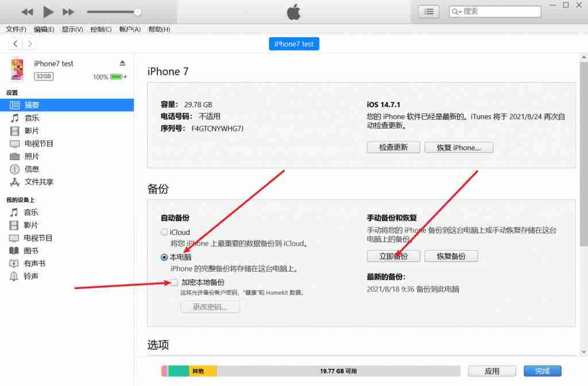Click the 检查更新 button
This screenshot has height=386, width=588.
393,147
